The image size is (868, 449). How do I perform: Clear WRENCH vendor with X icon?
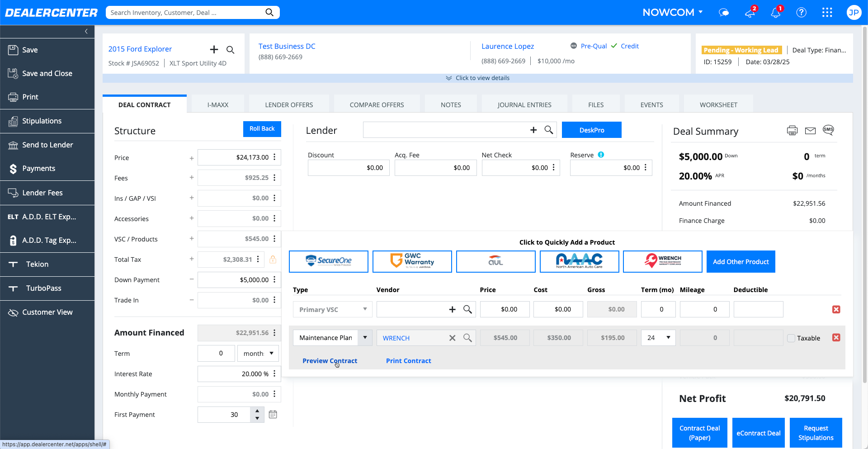[x=452, y=338]
